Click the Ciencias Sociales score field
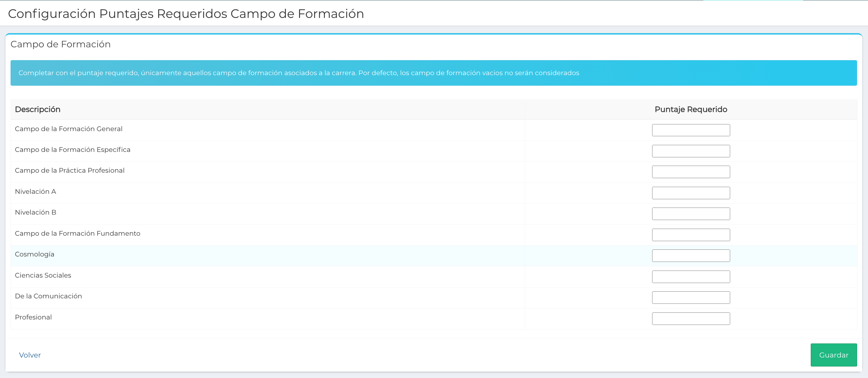This screenshot has width=868, height=378. coord(690,277)
